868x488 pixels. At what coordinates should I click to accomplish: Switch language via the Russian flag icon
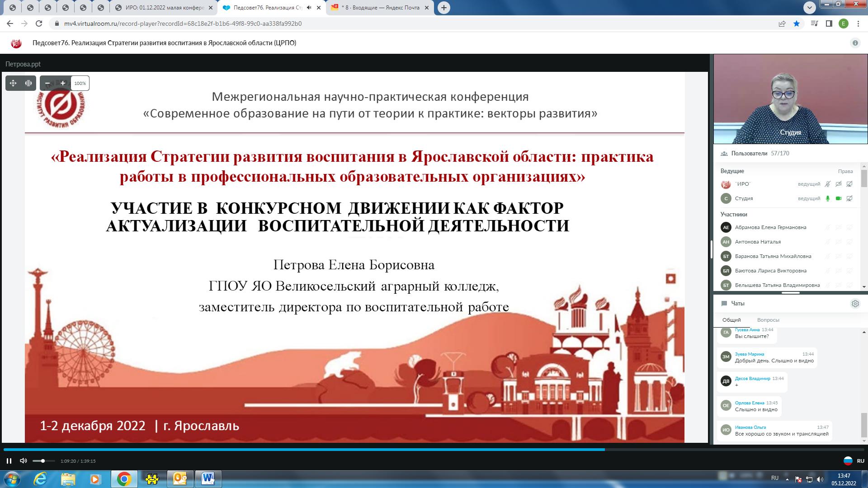coord(848,461)
